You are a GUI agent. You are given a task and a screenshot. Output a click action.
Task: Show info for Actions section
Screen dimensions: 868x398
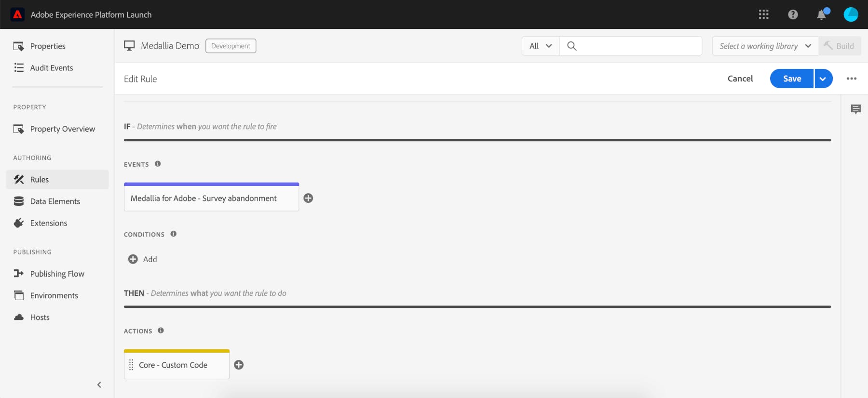coord(161,331)
